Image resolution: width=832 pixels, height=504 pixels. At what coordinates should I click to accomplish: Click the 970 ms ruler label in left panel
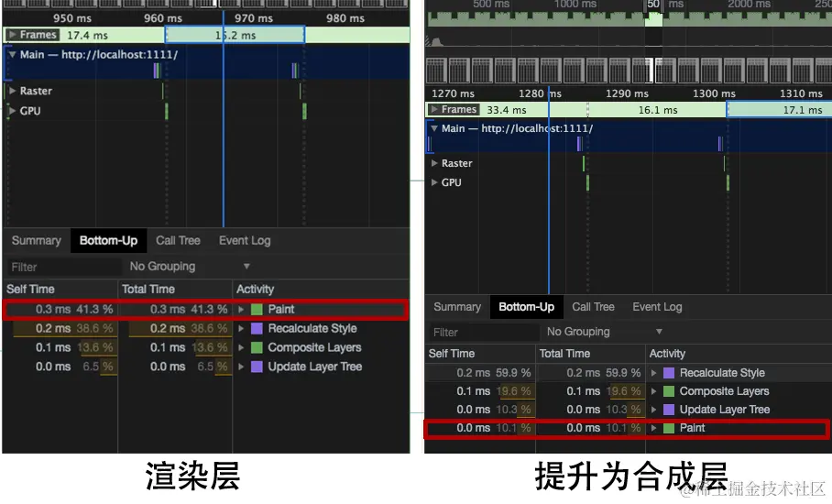(254, 18)
